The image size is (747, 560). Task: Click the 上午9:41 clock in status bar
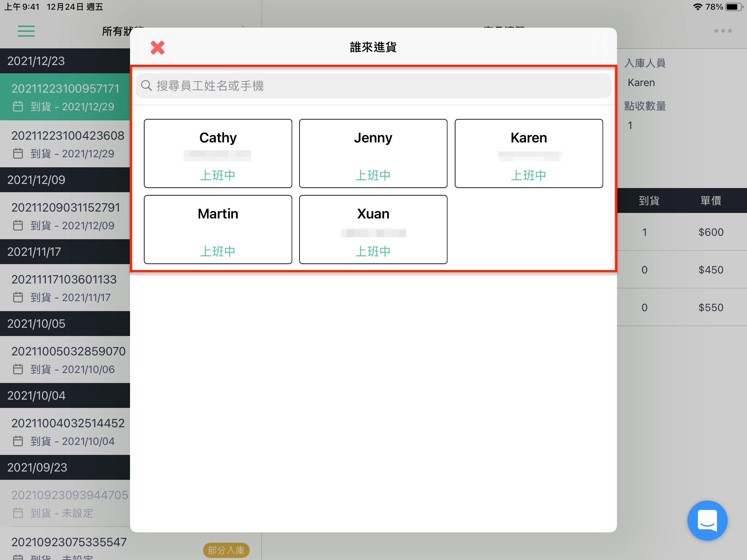[x=22, y=7]
